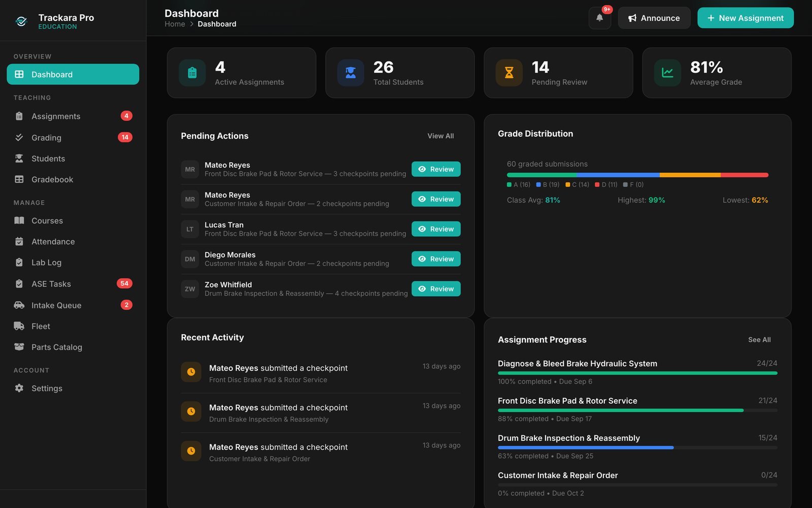Click the Assignments badge showing 4
The height and width of the screenshot is (508, 812).
pos(126,116)
